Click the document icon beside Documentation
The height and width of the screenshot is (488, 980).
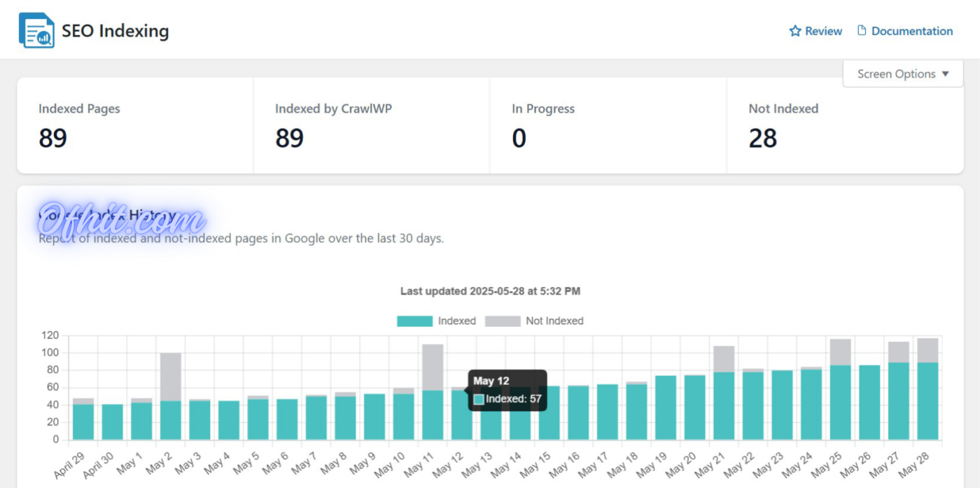coord(862,31)
